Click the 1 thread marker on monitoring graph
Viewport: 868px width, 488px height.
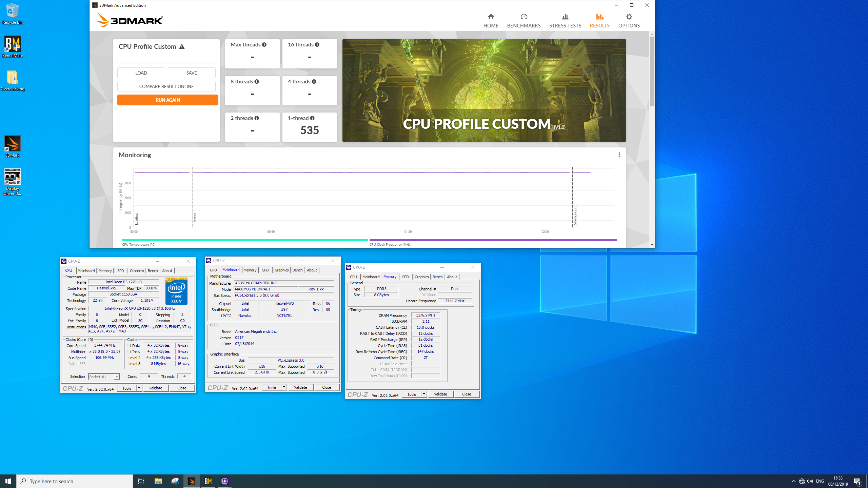195,219
